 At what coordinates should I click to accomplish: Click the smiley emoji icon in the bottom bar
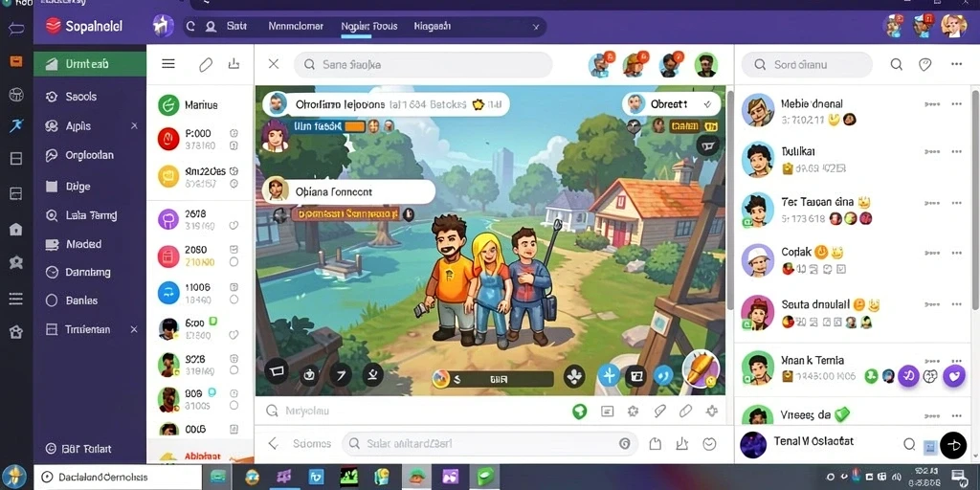point(709,444)
